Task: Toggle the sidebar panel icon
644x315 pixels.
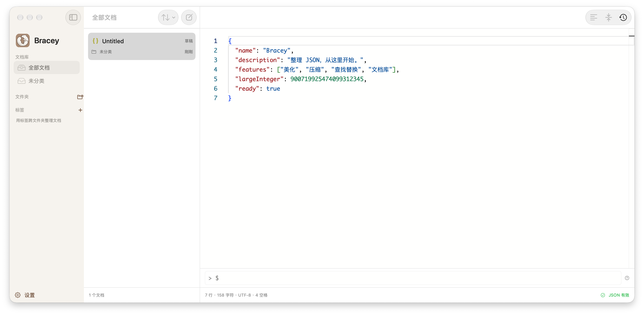Action: pos(73,18)
